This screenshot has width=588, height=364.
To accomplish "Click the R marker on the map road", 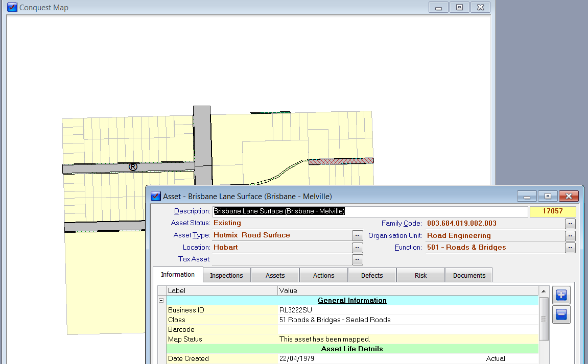I will [x=133, y=167].
